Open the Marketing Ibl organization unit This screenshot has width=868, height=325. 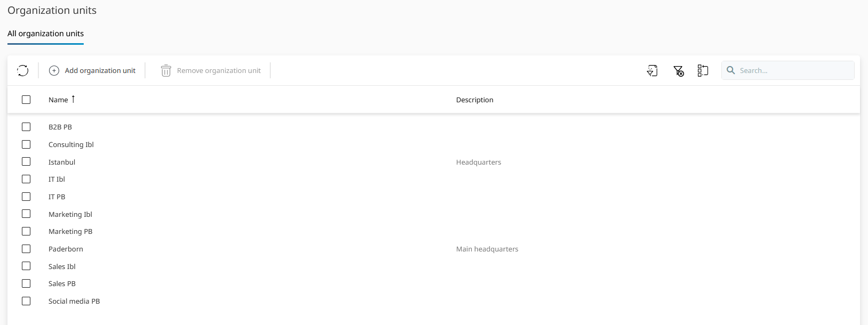70,214
